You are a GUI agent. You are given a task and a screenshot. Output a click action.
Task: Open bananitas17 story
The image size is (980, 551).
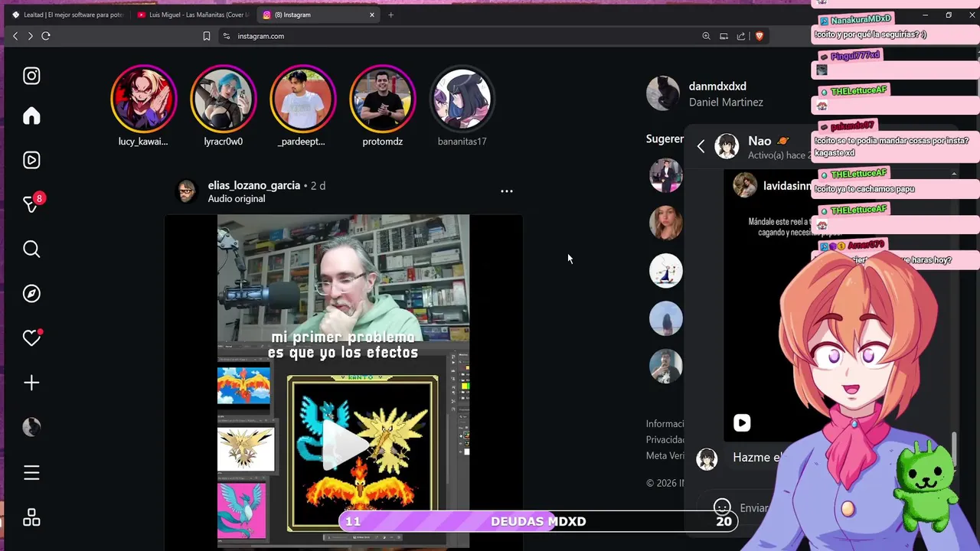pos(462,99)
